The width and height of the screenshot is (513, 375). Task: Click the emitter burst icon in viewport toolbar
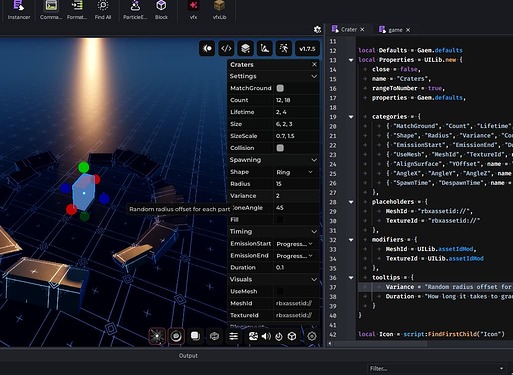207,49
